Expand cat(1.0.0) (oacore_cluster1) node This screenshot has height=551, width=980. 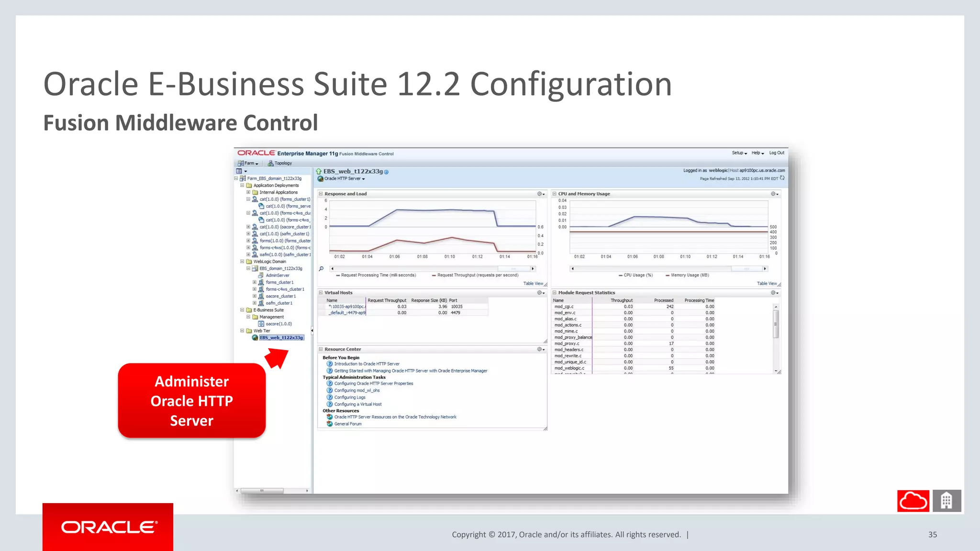click(248, 227)
